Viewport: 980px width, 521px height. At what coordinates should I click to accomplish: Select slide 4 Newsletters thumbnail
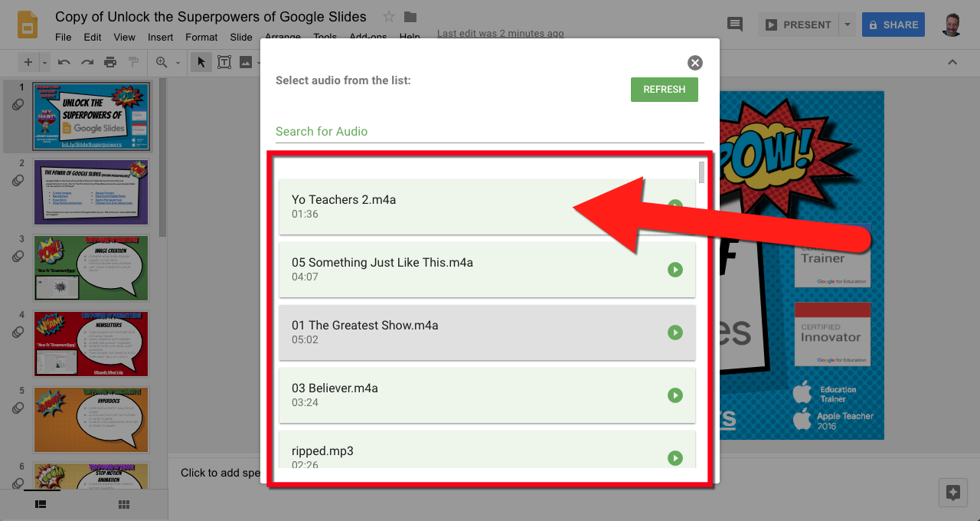pyautogui.click(x=91, y=344)
